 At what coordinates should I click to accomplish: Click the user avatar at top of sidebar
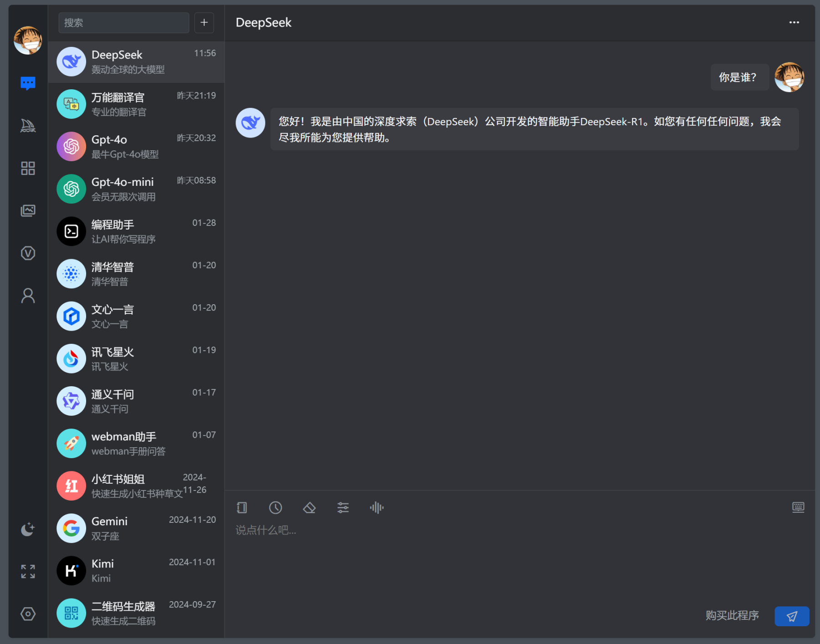point(28,40)
